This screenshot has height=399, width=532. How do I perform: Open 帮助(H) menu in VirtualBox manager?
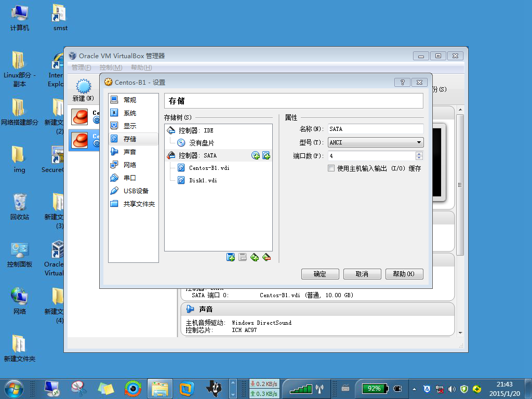(x=141, y=67)
